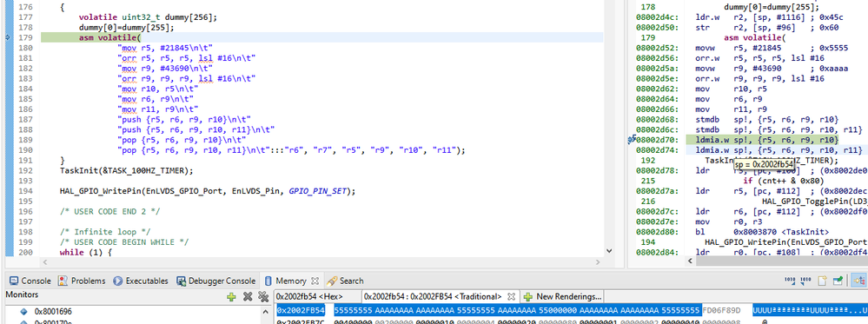Click horizontal scrollbar right arrow in editor

[x=597, y=262]
